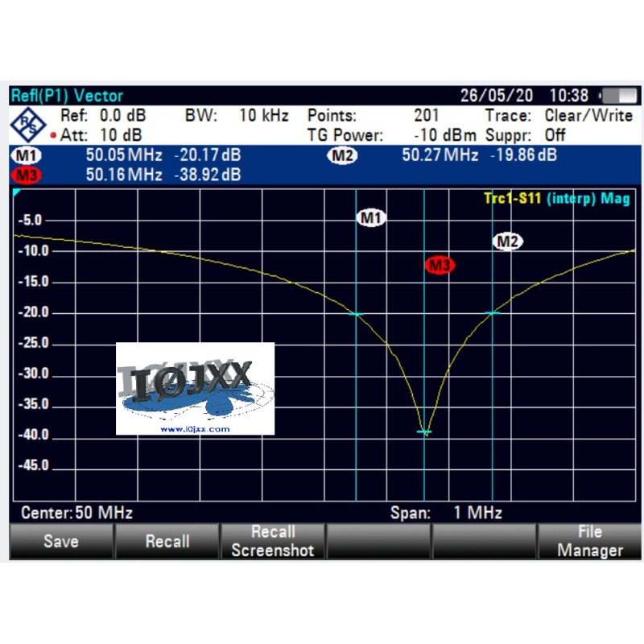
Task: Click the I0JXX logo image
Action: [195, 388]
